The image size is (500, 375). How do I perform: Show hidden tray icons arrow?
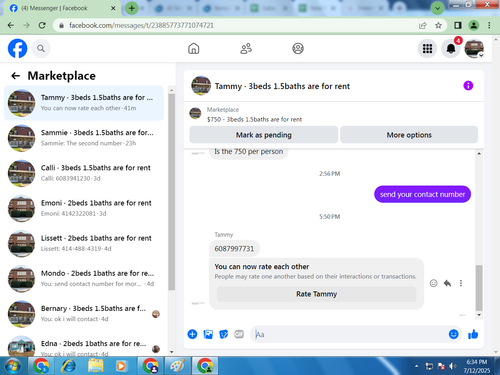pos(416,366)
